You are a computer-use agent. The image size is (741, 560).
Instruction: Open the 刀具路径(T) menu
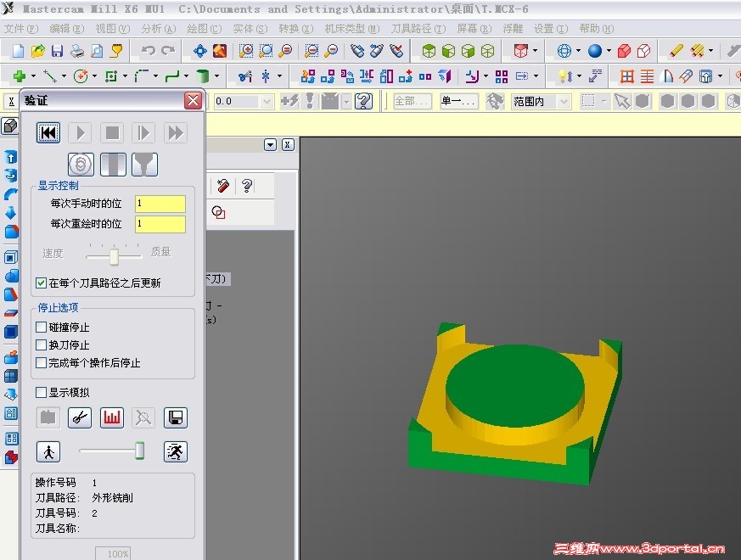418,29
